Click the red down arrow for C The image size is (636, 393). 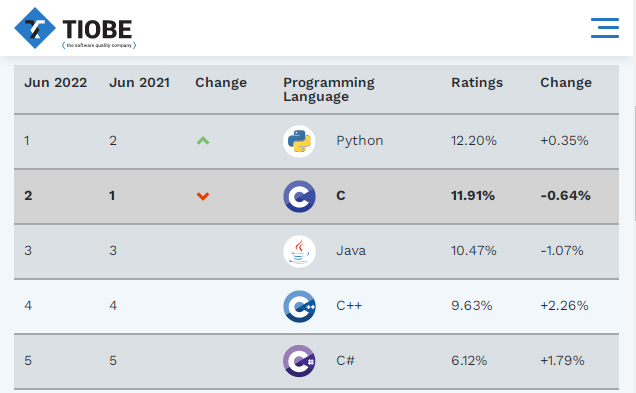[203, 196]
